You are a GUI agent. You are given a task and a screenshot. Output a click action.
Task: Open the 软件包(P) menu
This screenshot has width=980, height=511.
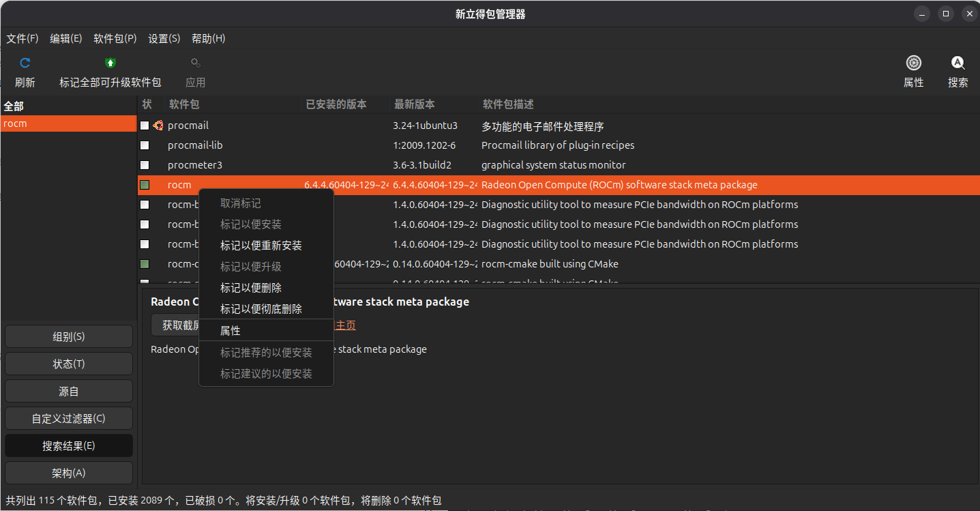(x=115, y=39)
